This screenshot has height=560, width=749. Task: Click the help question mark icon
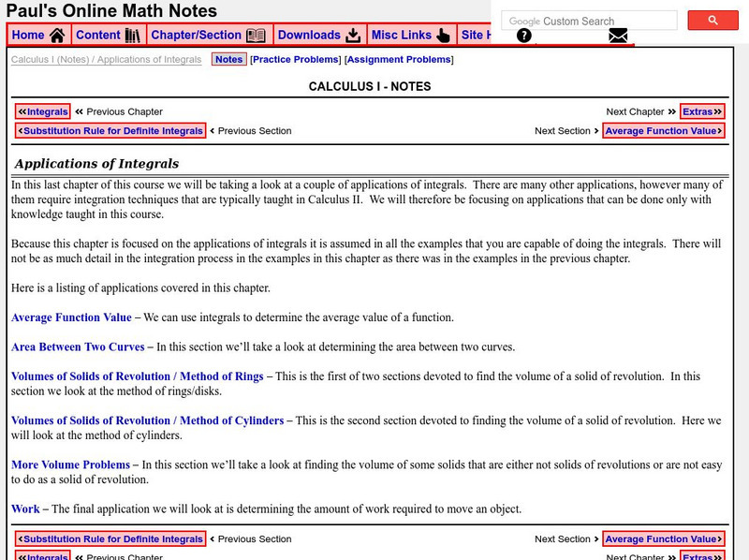coord(524,36)
